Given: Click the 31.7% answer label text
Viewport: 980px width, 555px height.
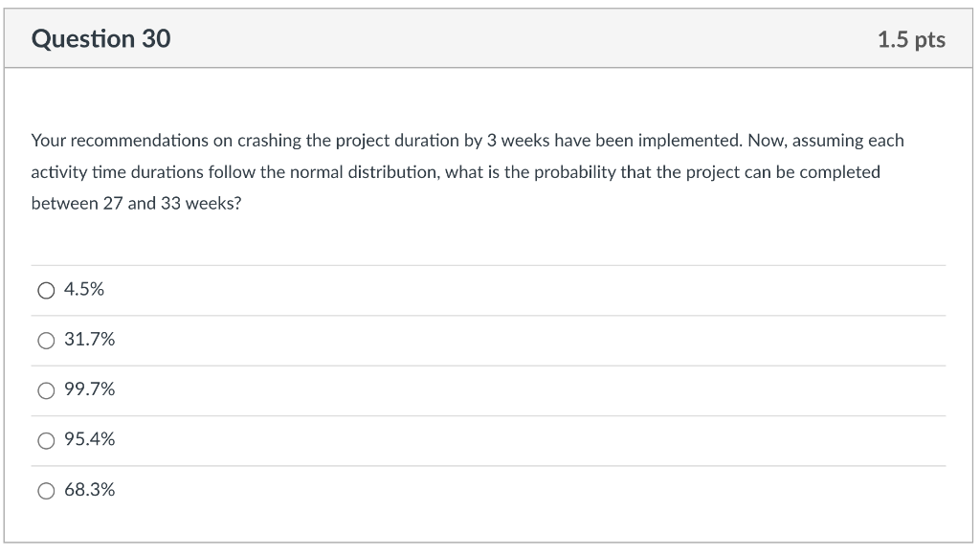Looking at the screenshot, I should (89, 340).
